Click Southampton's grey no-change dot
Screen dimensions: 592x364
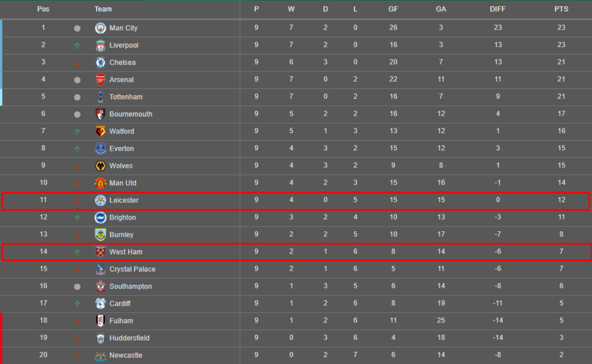[77, 286]
